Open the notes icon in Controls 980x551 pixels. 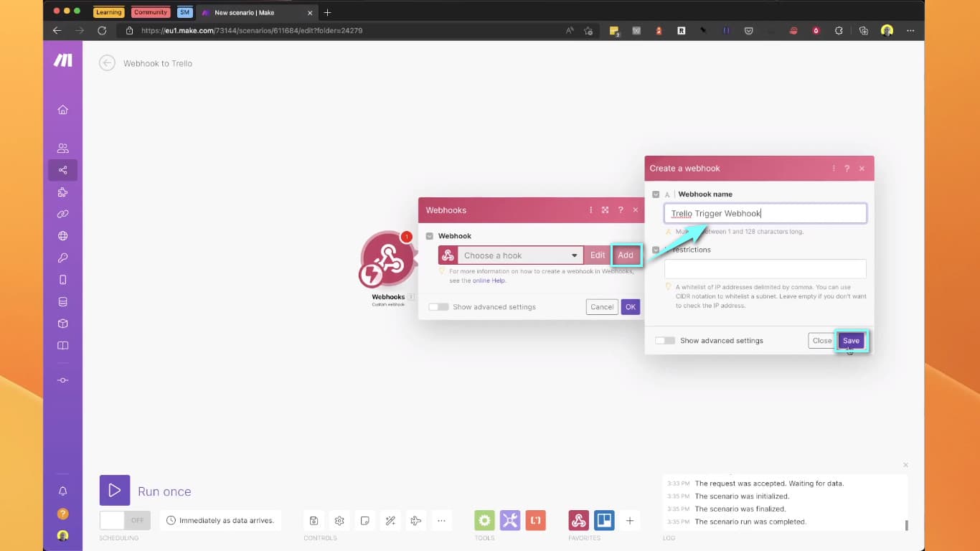click(x=364, y=521)
